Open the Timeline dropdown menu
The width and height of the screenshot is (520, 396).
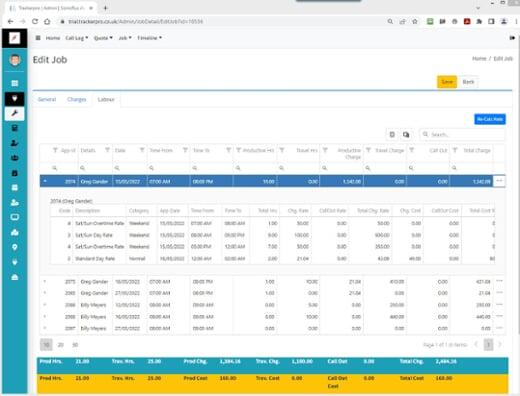(149, 38)
